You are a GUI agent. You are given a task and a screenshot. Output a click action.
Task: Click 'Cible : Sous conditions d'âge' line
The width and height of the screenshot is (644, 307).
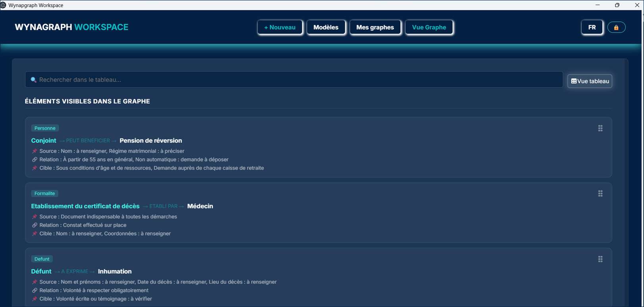pyautogui.click(x=152, y=168)
